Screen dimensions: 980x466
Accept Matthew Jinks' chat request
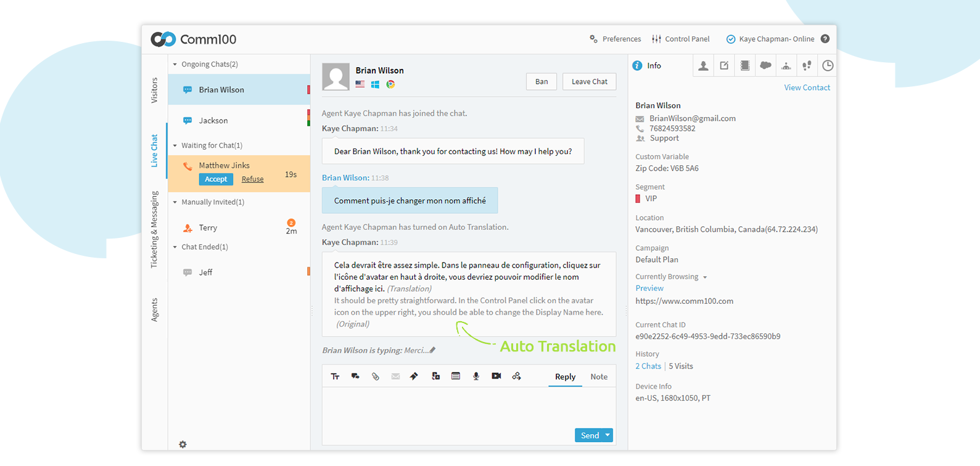pyautogui.click(x=216, y=179)
